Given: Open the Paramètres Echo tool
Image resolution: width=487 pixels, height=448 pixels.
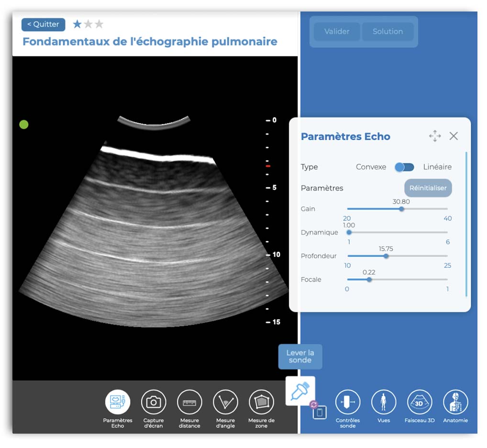Looking at the screenshot, I should click(118, 402).
